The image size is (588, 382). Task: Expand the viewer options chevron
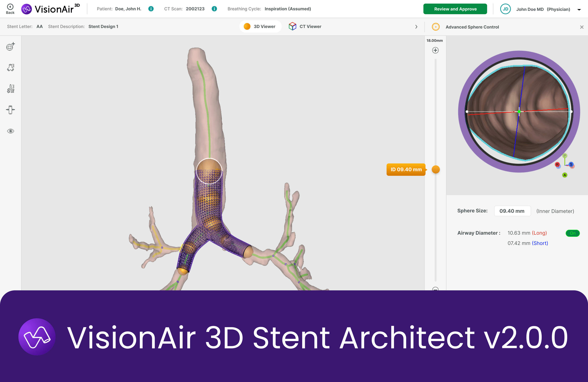point(416,27)
